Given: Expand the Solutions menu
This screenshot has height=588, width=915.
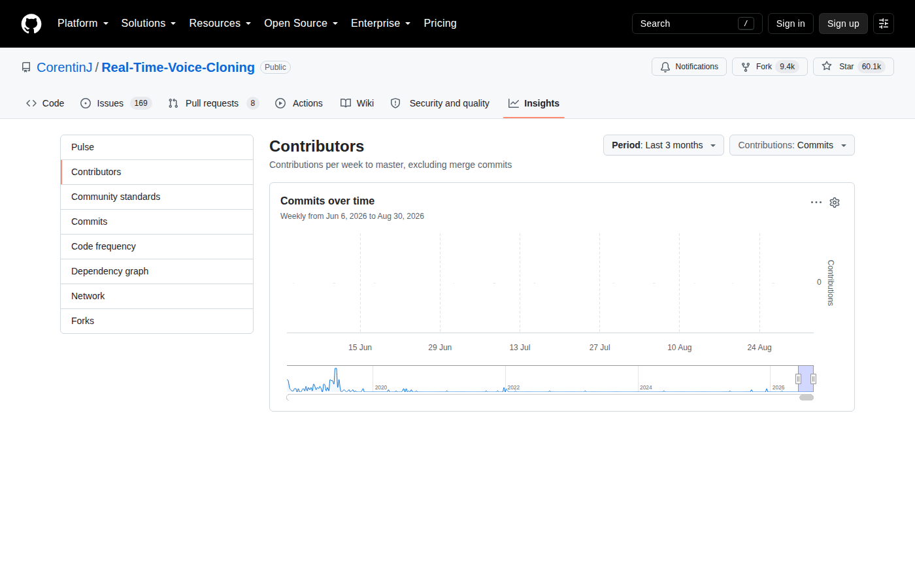Looking at the screenshot, I should pos(148,24).
